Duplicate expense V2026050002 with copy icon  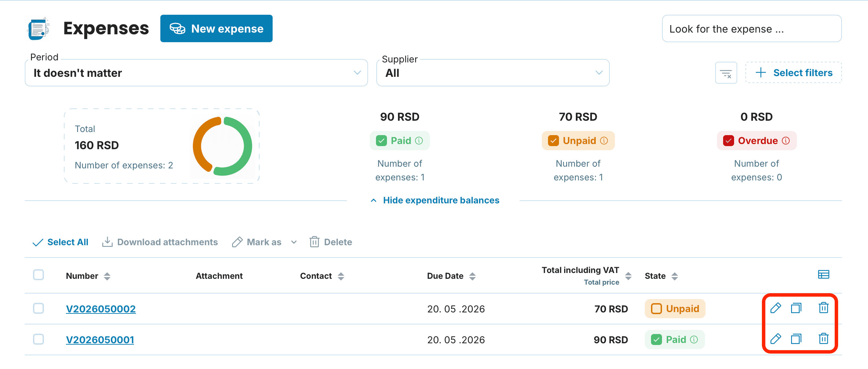pos(796,308)
